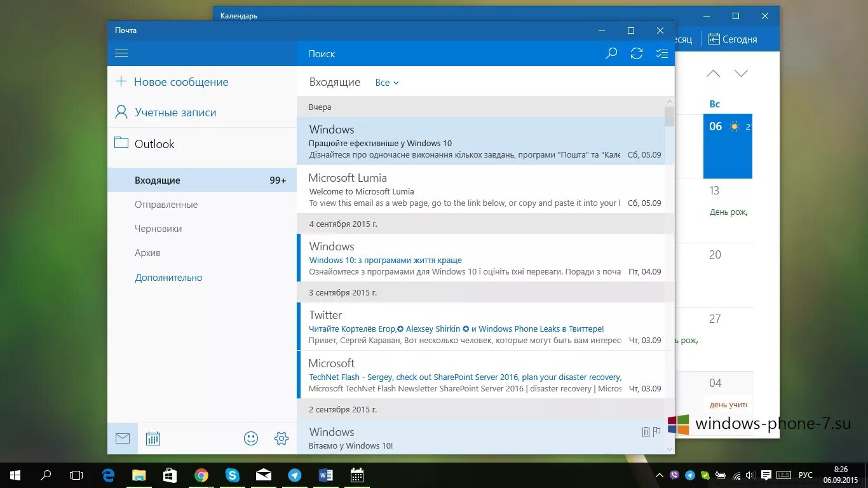Click the Поиск search field
The height and width of the screenshot is (488, 868).
[x=448, y=53]
